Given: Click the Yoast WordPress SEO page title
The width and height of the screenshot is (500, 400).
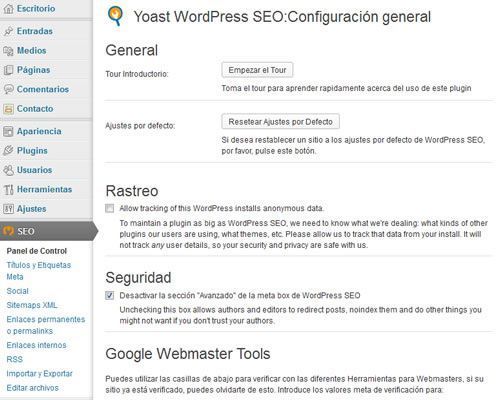Looking at the screenshot, I should (282, 17).
